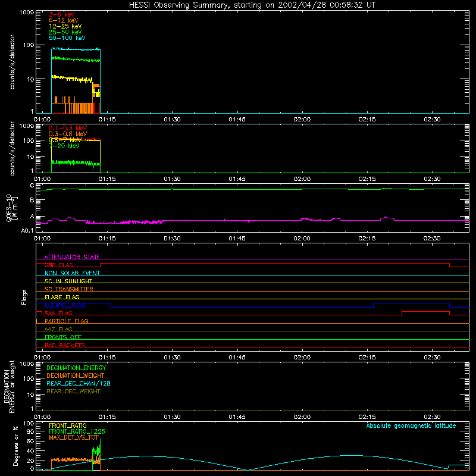The width and height of the screenshot is (476, 476).
Task: Select the 12-25 keV legend label
Action: (65, 26)
